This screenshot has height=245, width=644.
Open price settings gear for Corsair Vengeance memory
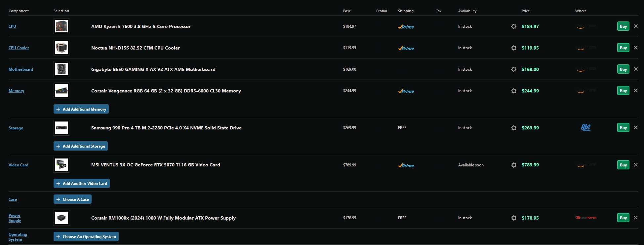[x=513, y=91]
